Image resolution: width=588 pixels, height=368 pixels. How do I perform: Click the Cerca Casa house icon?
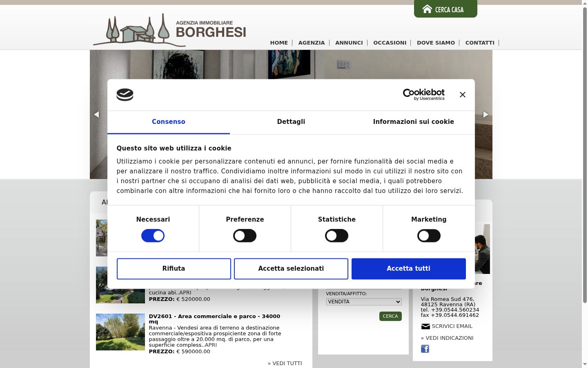coord(427,9)
